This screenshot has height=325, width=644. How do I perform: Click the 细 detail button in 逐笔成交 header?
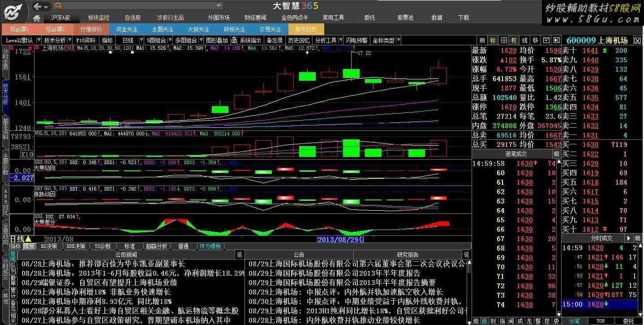(556, 154)
